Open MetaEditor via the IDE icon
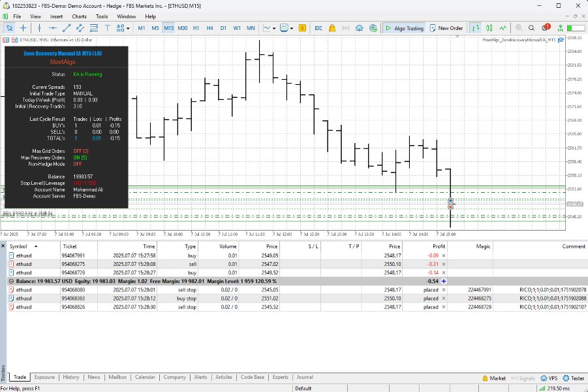This screenshot has height=392, width=588. 318,27
